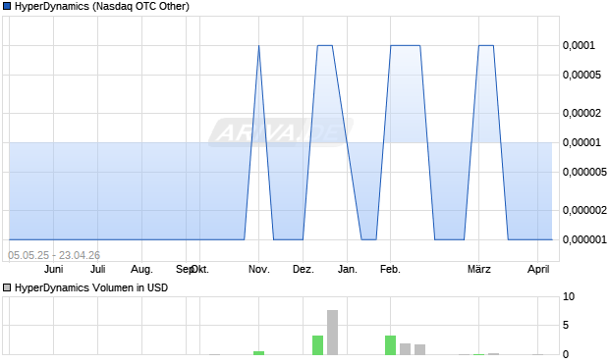609x364 pixels.
Task: Click the HyperDynamics (Nasdaq OTC Other) title
Action: [102, 6]
